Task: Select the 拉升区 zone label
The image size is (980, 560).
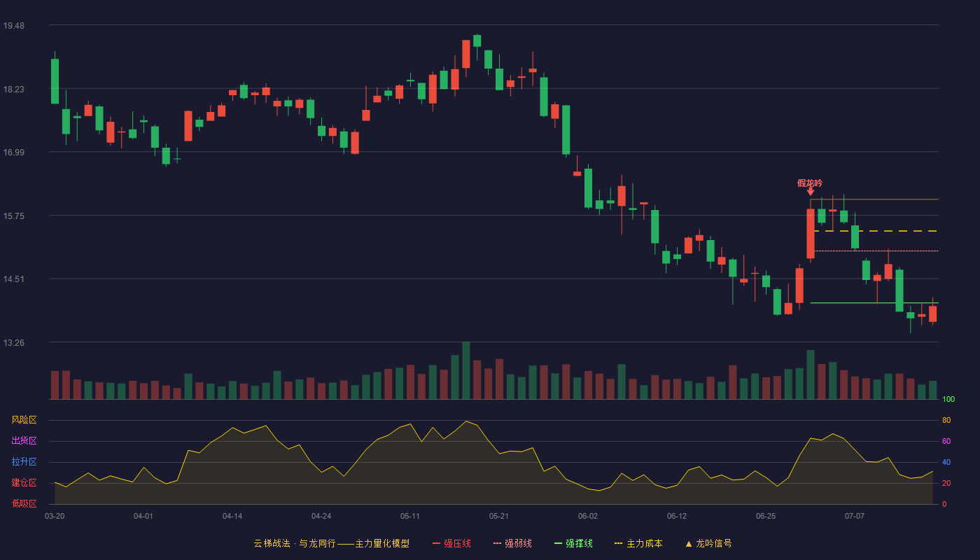Action: pos(24,462)
